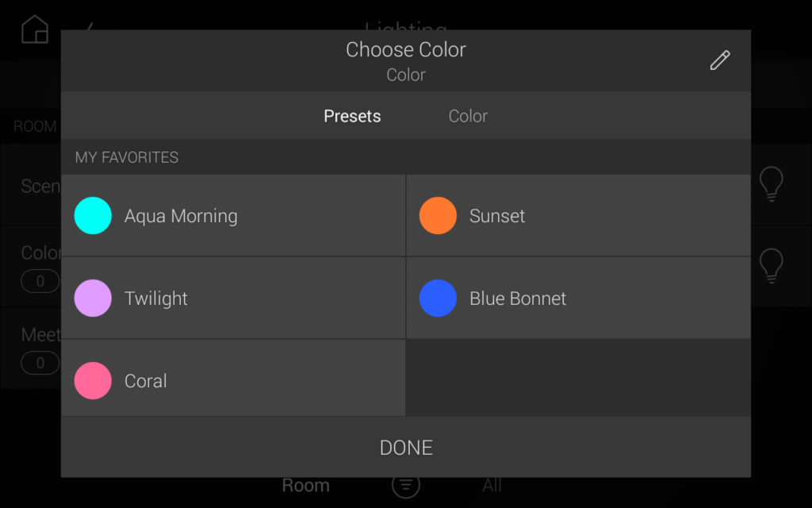Screen dimensions: 812x508
Task: Apply the Coral pink preset
Action: 93,381
